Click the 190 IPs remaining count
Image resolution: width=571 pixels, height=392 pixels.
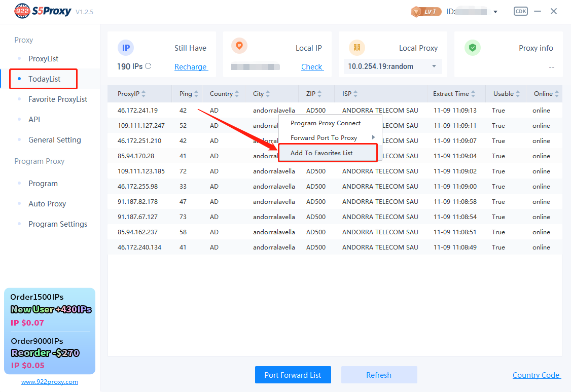click(130, 66)
